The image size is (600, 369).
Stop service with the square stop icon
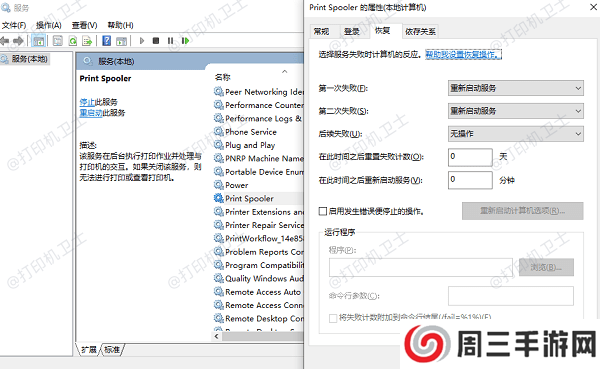point(156,41)
